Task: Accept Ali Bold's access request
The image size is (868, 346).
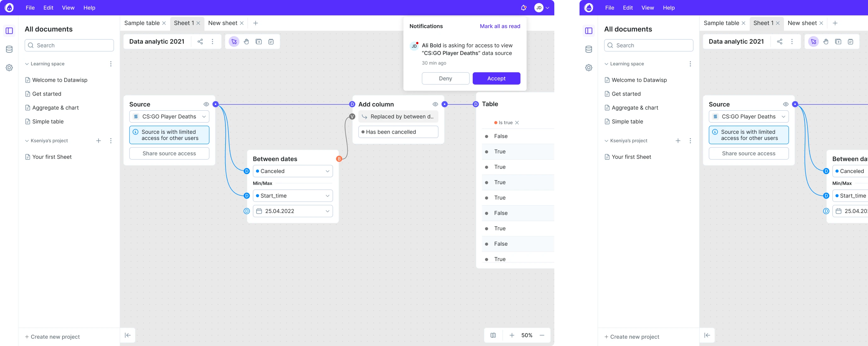Action: [496, 78]
